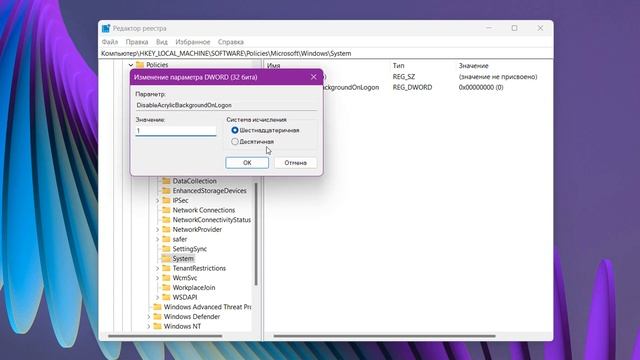Viewport: 640px width, 360px height.
Task: Select the WorkplaceJoin tree item label
Action: 194,287
